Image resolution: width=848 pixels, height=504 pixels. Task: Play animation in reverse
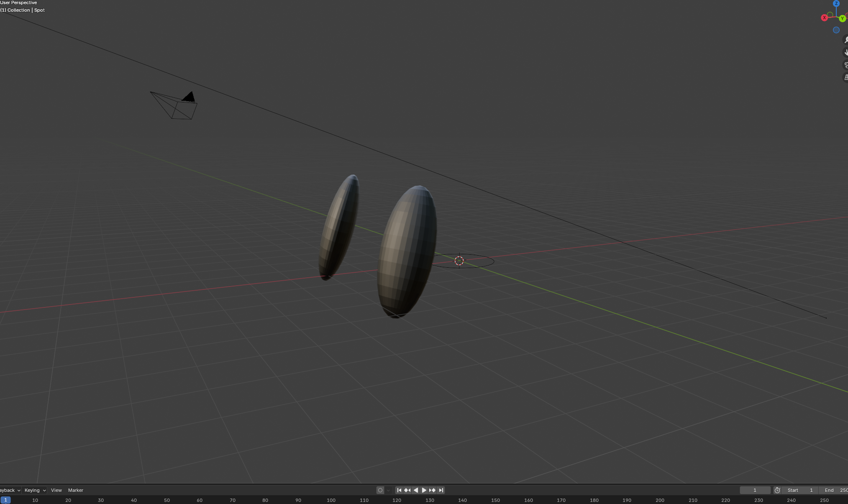[415, 490]
